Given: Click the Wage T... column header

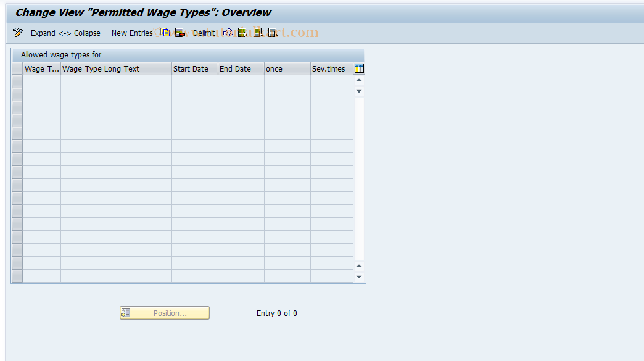Looking at the screenshot, I should [42, 68].
